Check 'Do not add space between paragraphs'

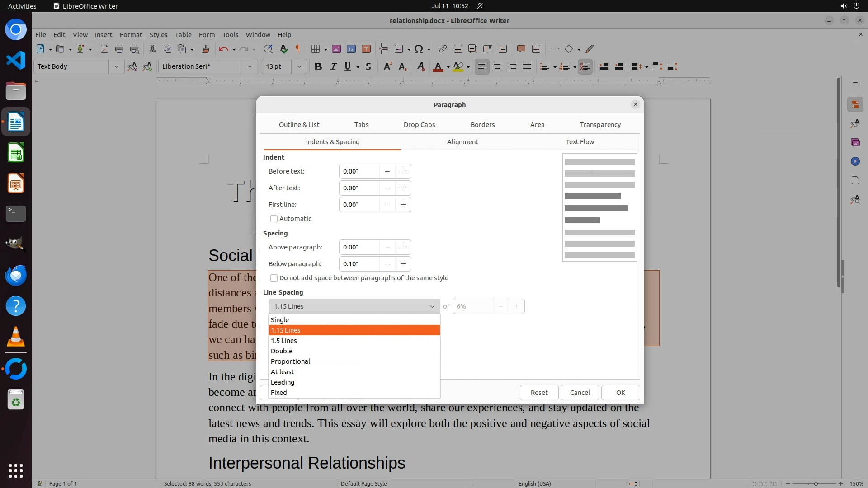click(274, 278)
